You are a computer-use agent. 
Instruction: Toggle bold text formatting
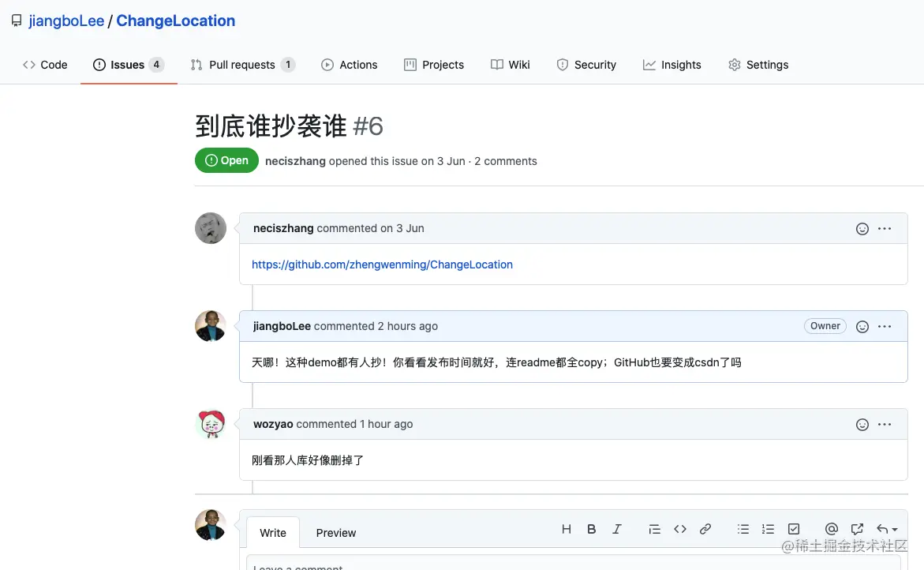click(591, 529)
